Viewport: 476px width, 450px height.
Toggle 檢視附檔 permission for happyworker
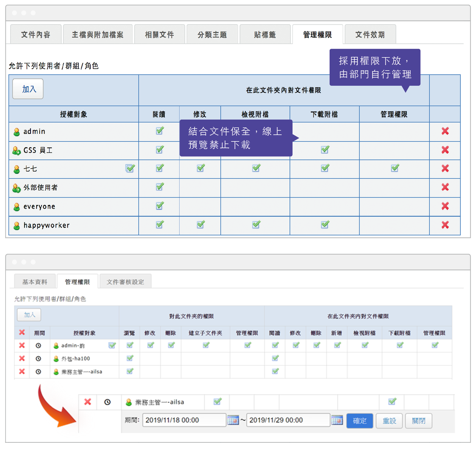pos(256,225)
